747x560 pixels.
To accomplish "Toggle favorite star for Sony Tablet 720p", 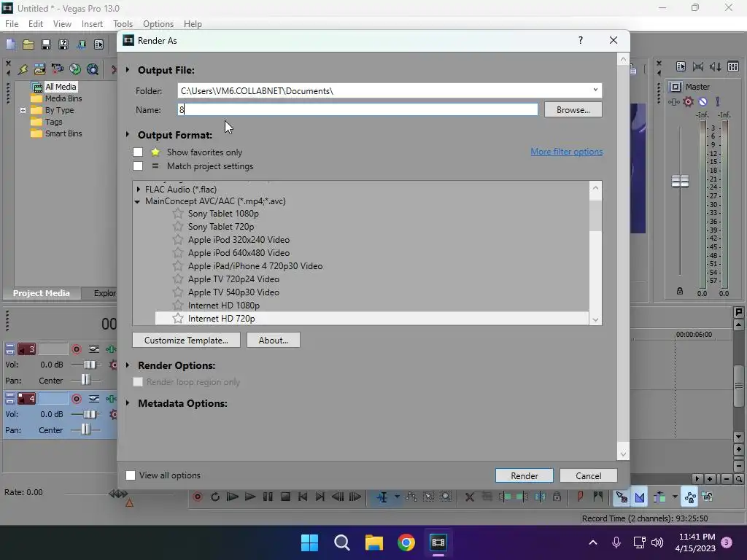I will click(x=178, y=227).
